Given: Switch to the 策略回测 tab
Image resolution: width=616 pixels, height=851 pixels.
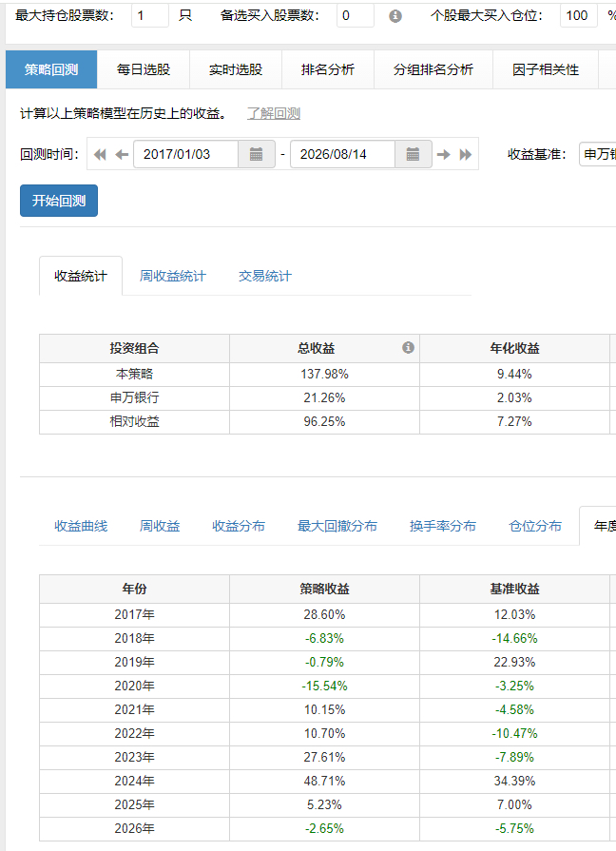Looking at the screenshot, I should tap(51, 69).
